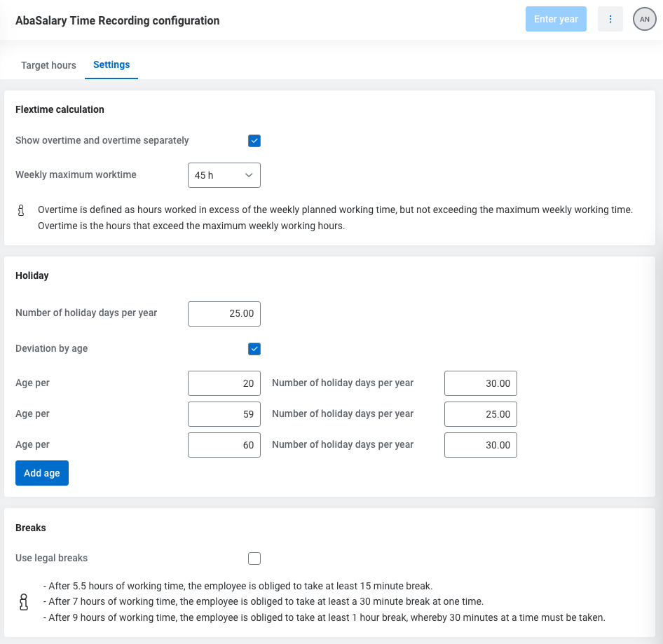Click the AbaSalary Time Recording configuration title

(118, 21)
